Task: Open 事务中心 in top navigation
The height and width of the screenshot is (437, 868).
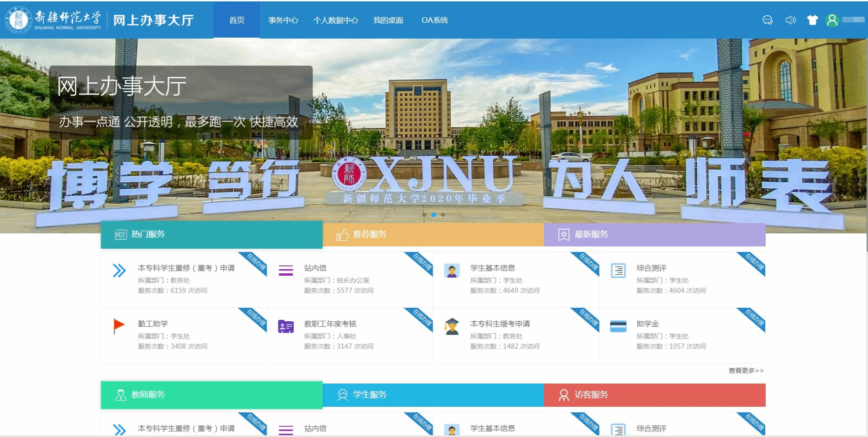Action: tap(283, 20)
